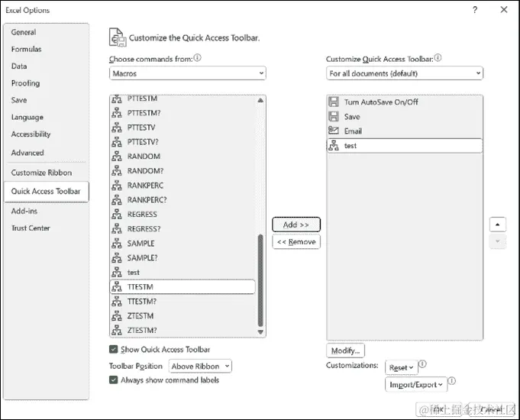Select Quick Access Toolbar category

click(x=47, y=192)
